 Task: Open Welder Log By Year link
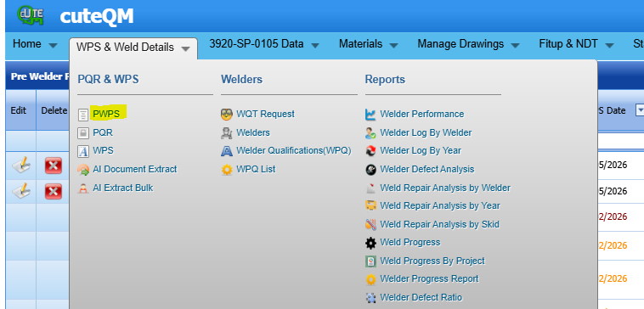tap(421, 150)
